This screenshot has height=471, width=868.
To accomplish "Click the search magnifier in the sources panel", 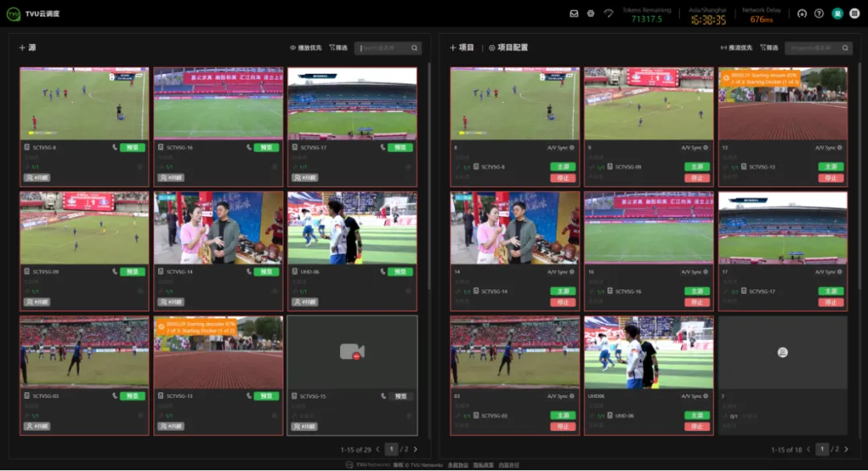I will (414, 48).
